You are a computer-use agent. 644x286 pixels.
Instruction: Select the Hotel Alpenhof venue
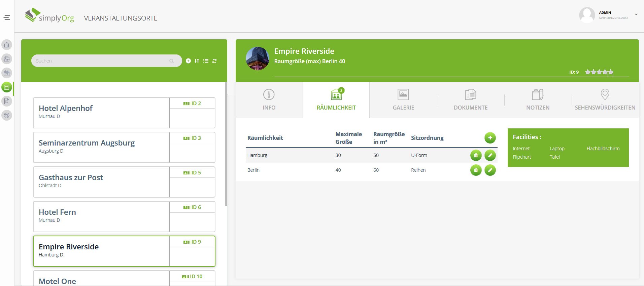pyautogui.click(x=124, y=113)
